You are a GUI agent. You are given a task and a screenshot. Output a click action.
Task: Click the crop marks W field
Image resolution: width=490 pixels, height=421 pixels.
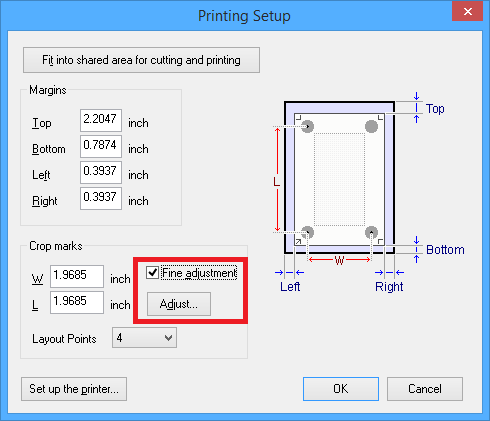point(77,276)
